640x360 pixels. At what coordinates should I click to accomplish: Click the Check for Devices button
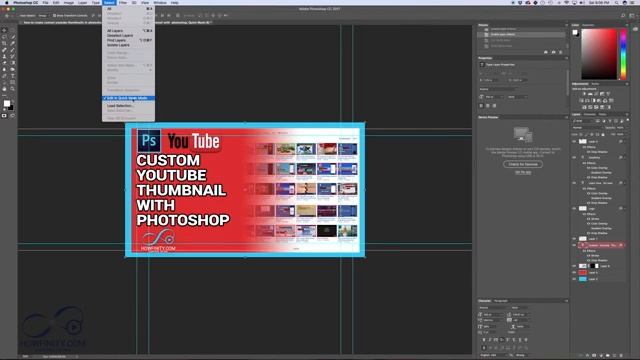pos(523,164)
